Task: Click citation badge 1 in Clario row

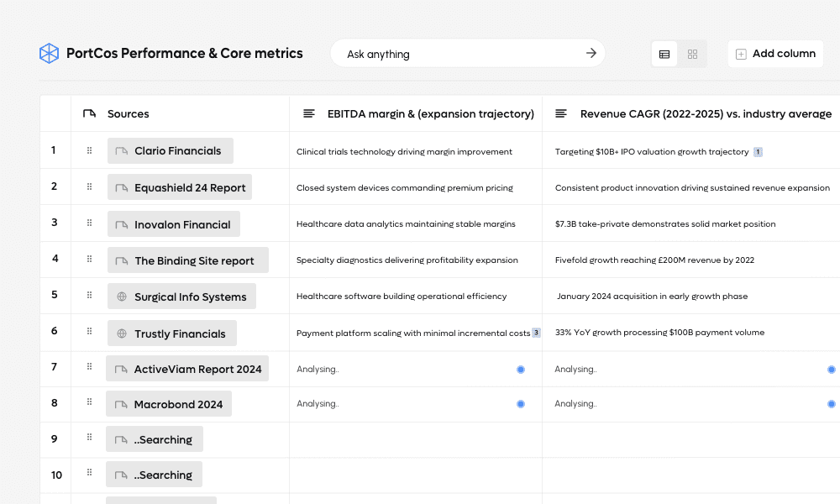Action: (x=758, y=152)
